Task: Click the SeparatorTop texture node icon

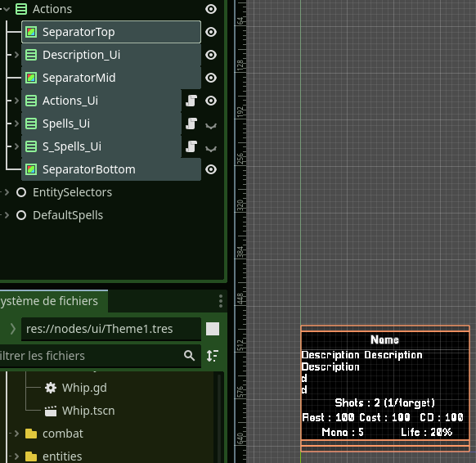Action: pos(31,32)
